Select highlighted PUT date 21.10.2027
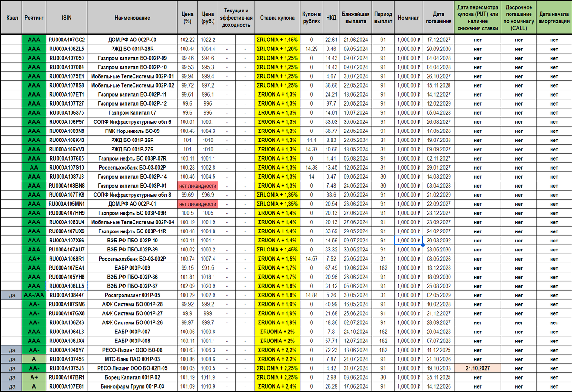This screenshot has width=572, height=392. (x=477, y=368)
